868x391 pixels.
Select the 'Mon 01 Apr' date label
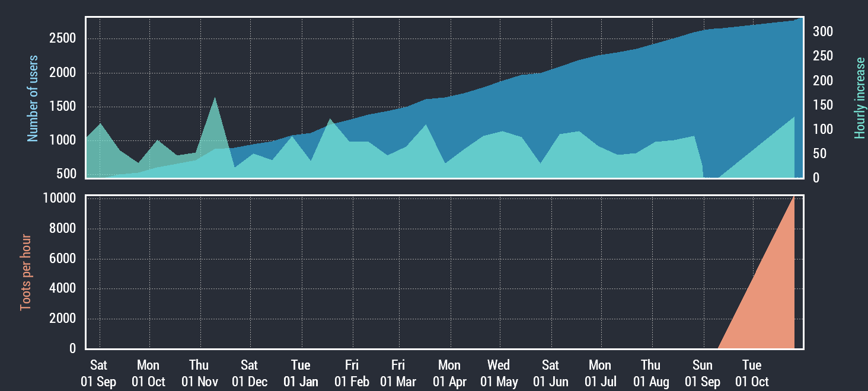coord(449,373)
